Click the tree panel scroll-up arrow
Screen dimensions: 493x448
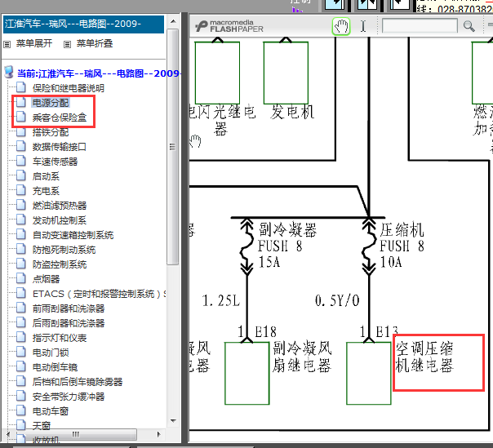point(173,21)
